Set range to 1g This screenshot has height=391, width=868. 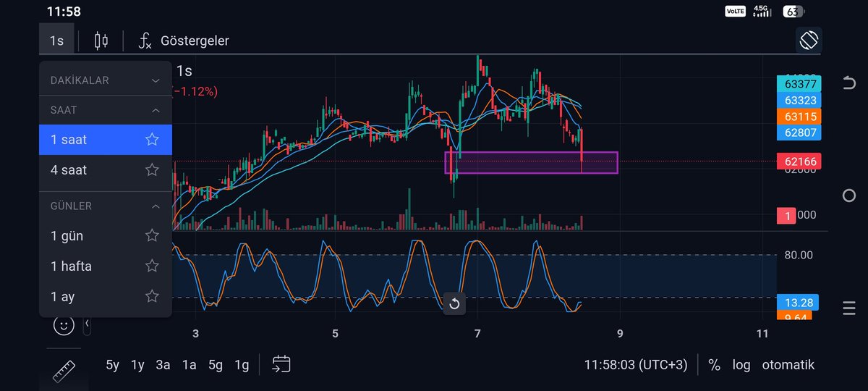coord(242,365)
